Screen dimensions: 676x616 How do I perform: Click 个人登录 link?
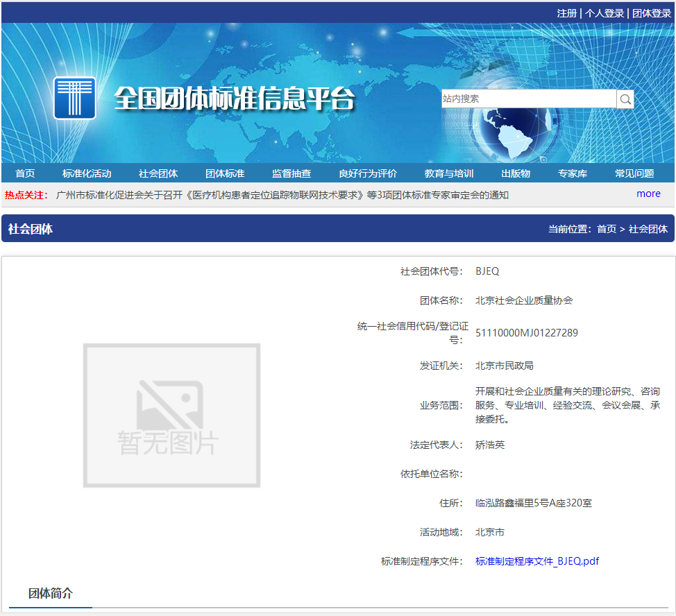[x=605, y=13]
